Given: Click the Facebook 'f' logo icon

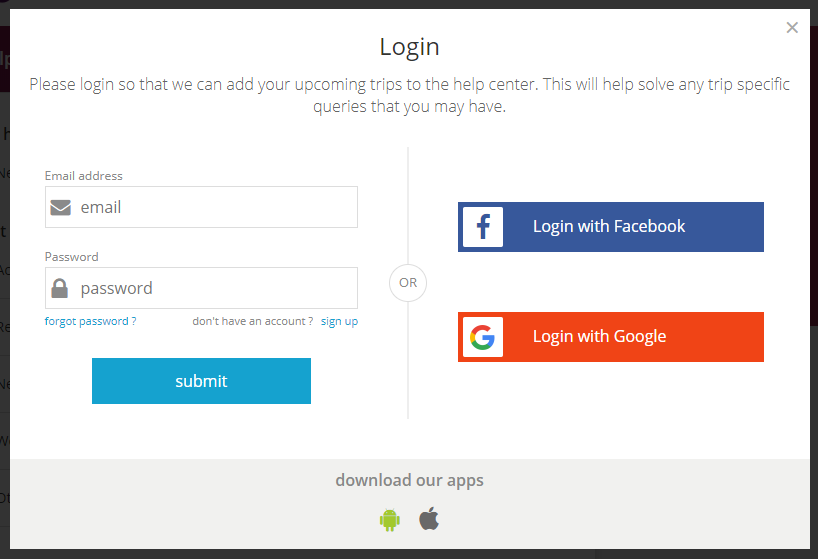Looking at the screenshot, I should [483, 227].
